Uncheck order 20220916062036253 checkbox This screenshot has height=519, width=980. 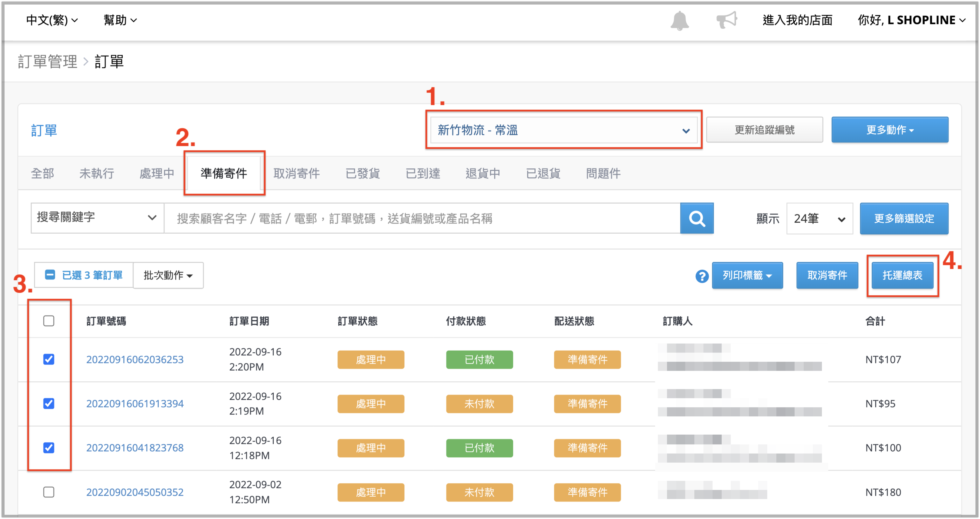tap(49, 359)
